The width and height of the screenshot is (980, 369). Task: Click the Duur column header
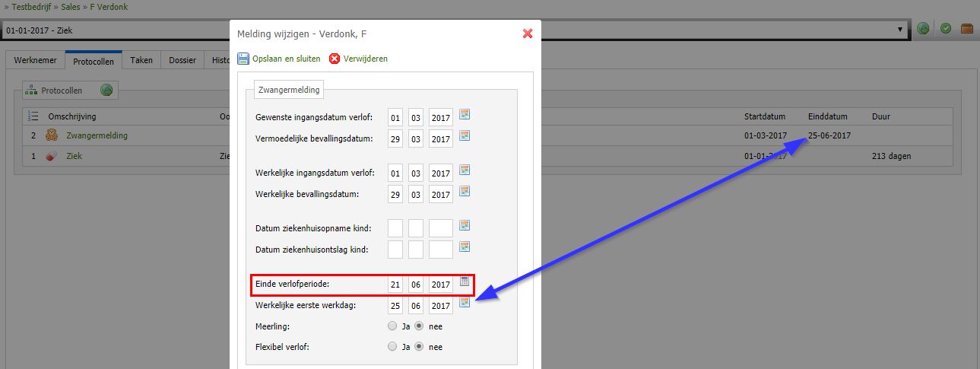point(881,116)
